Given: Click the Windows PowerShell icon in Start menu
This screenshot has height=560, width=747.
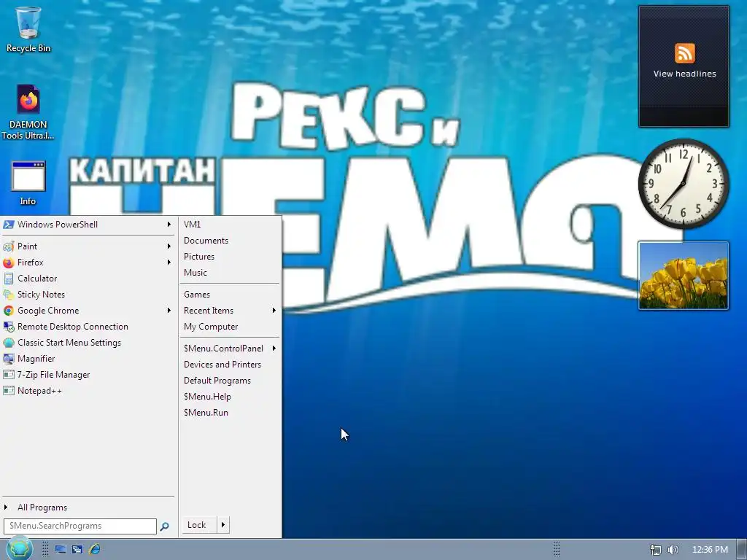Looking at the screenshot, I should tap(9, 225).
